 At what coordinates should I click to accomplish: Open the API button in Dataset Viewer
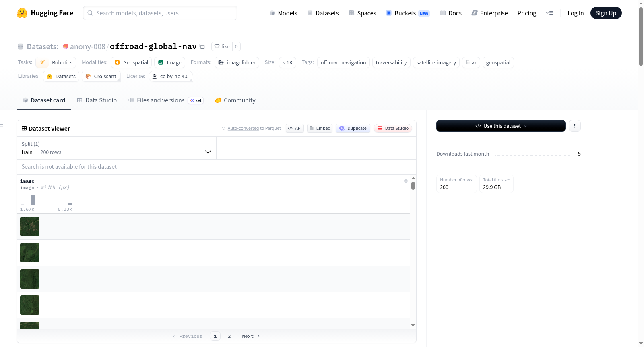(295, 128)
